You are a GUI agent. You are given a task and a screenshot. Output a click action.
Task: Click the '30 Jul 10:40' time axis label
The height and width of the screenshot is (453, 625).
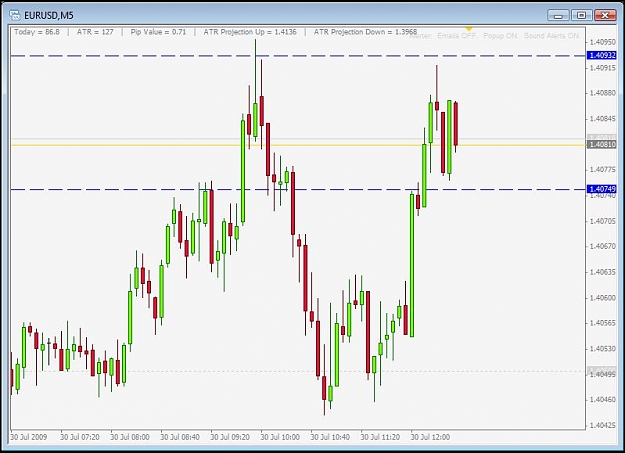click(330, 437)
